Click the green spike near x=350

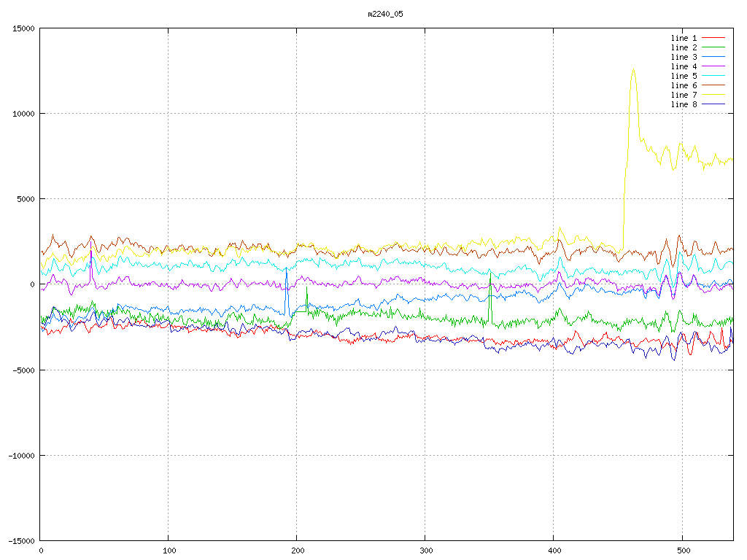pyautogui.click(x=490, y=277)
